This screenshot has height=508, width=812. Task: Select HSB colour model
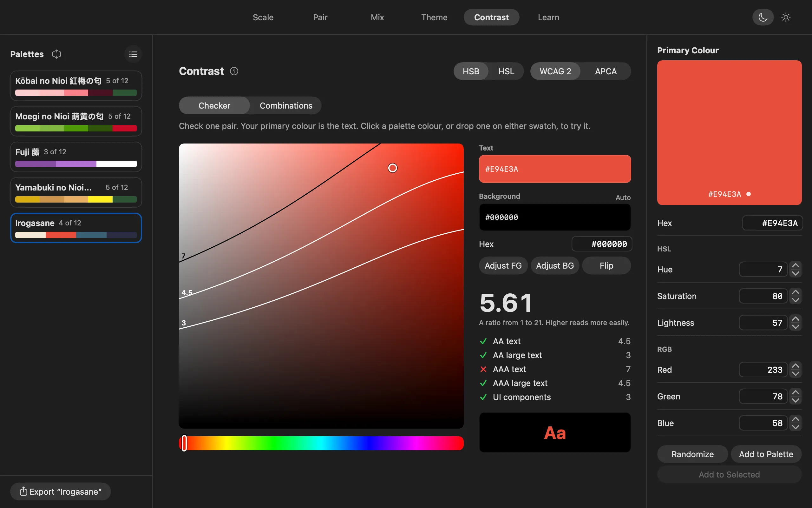coord(471,71)
